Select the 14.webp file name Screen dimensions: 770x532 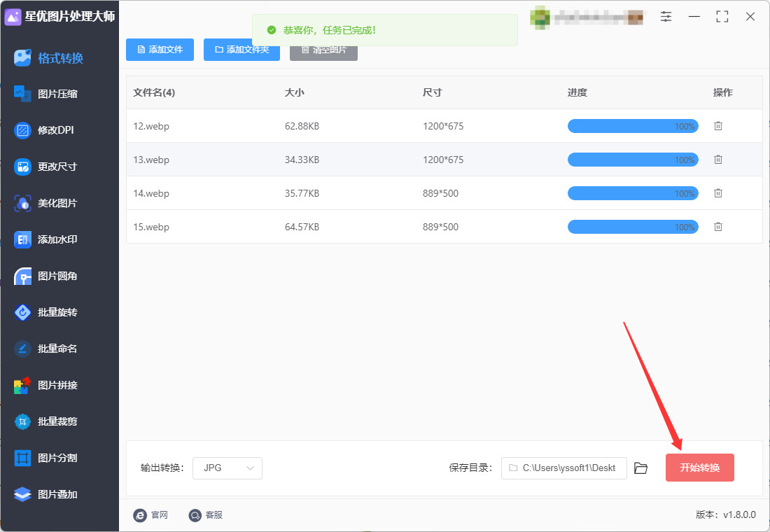[151, 193]
